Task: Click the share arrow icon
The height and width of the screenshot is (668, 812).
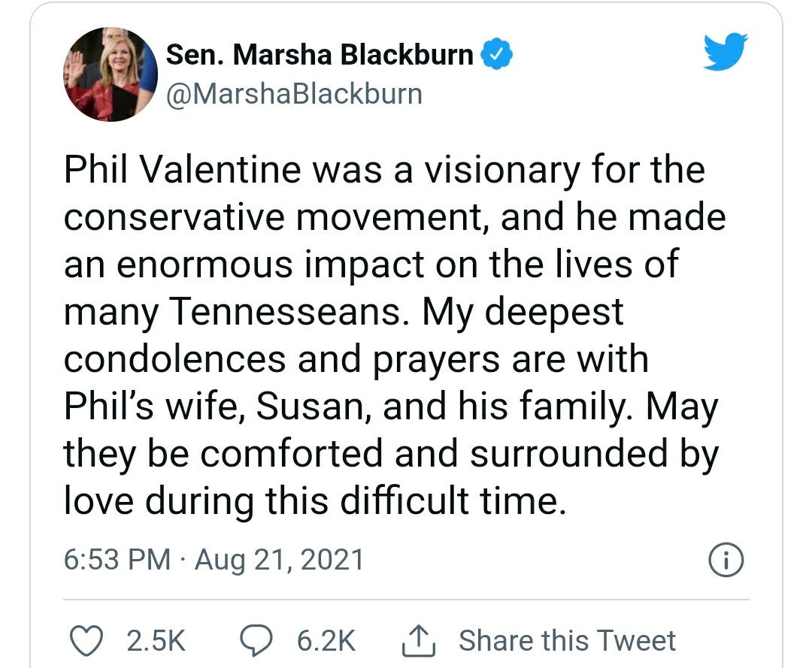Action: 417,640
